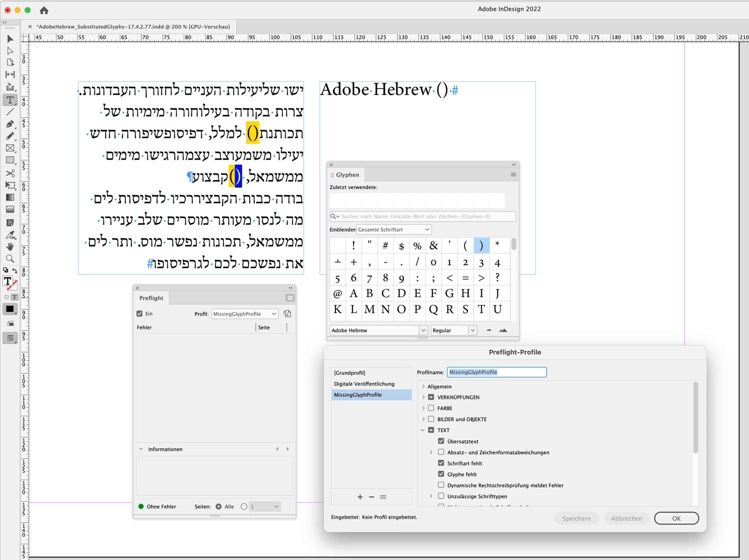Select the Pen tool
Viewport: 749px width, 560px height.
pyautogui.click(x=10, y=124)
